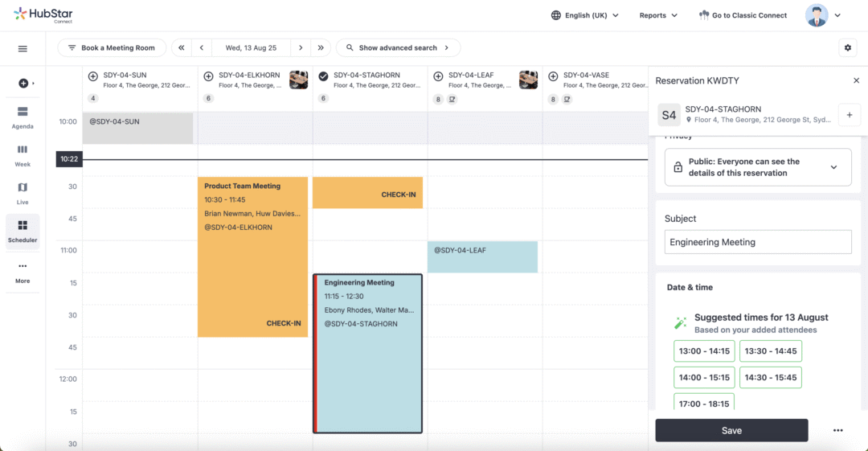Show advanced search
This screenshot has width=868, height=451.
click(x=398, y=47)
